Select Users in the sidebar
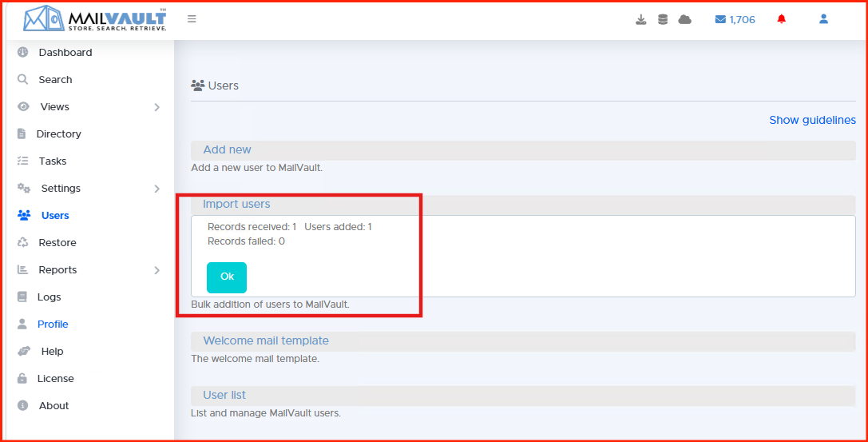 click(55, 215)
